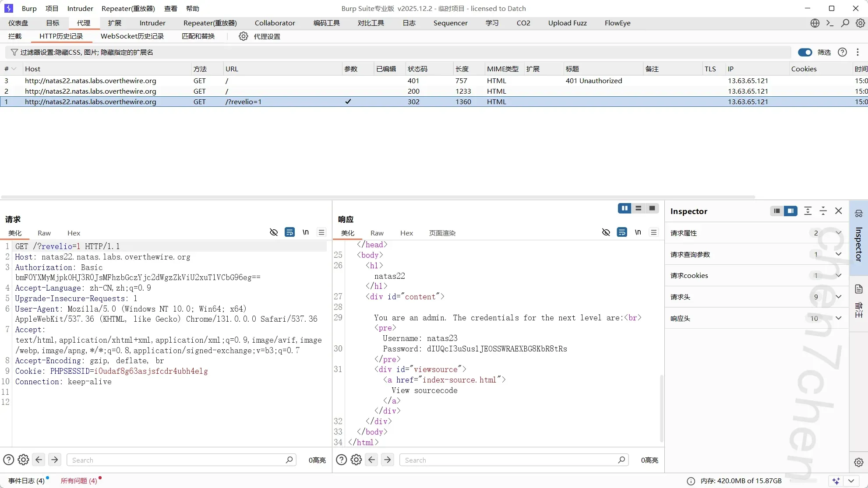Click the Inspector icon atop the right sidebar
This screenshot has width=868, height=488.
tap(859, 214)
